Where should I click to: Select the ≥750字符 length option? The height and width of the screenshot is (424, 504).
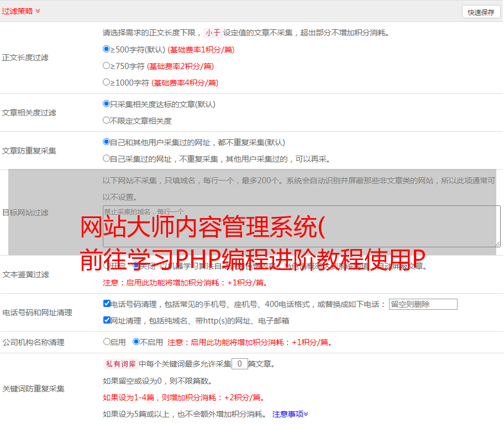pos(106,66)
